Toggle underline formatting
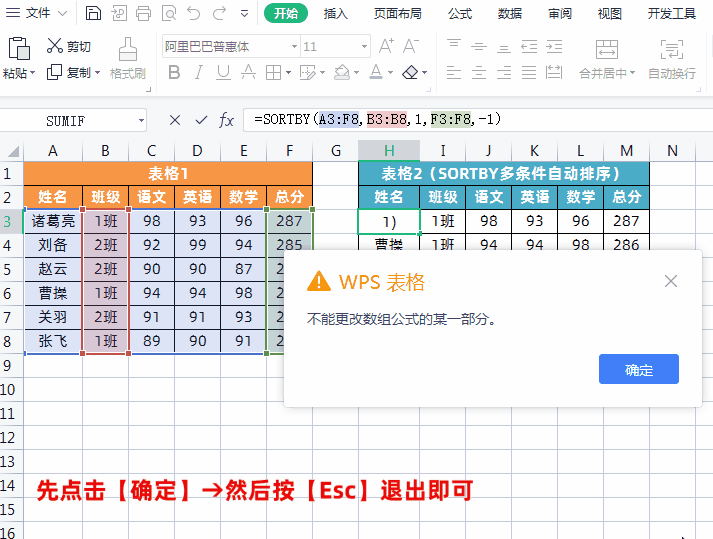This screenshot has width=713, height=539. click(x=223, y=73)
